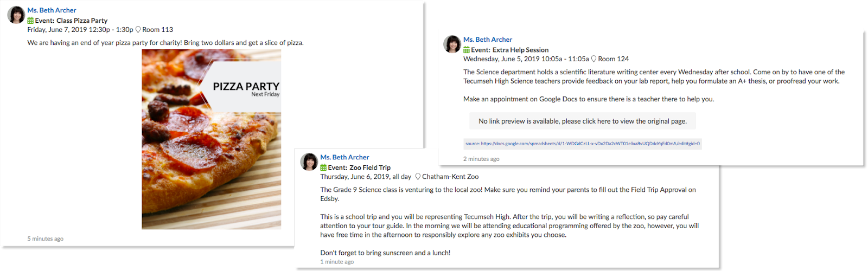Screen dimensions: 868x271
Task: Click the location pin icon next to Room 124
Action: pyautogui.click(x=593, y=59)
